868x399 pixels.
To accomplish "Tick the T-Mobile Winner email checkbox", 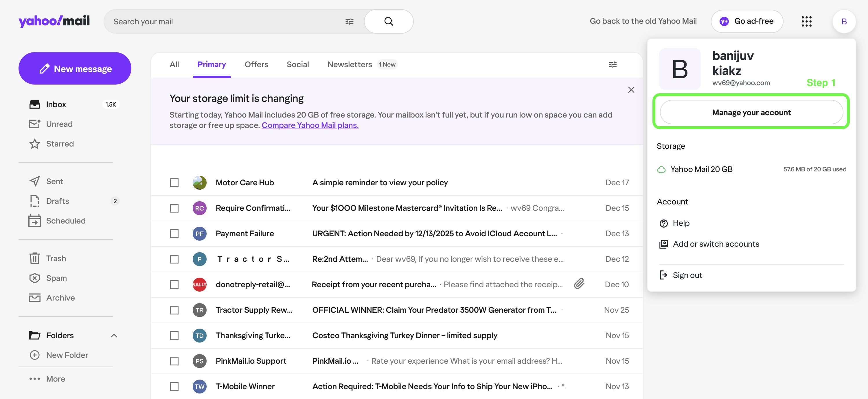I will (174, 386).
